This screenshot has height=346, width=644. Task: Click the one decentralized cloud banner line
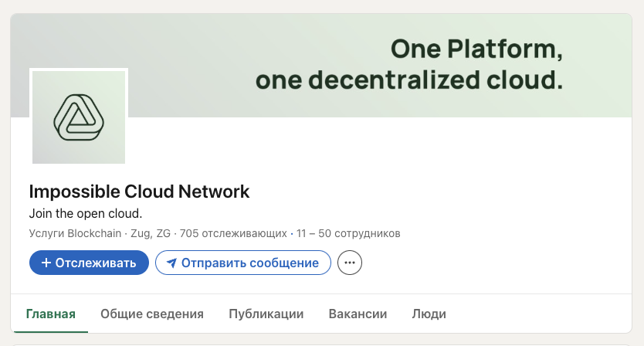(x=408, y=80)
